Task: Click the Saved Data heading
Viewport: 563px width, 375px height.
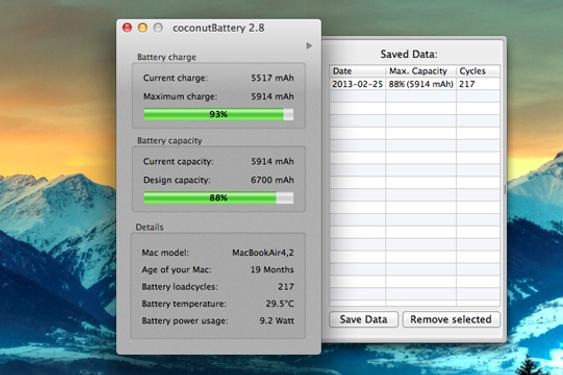Action: coord(409,54)
